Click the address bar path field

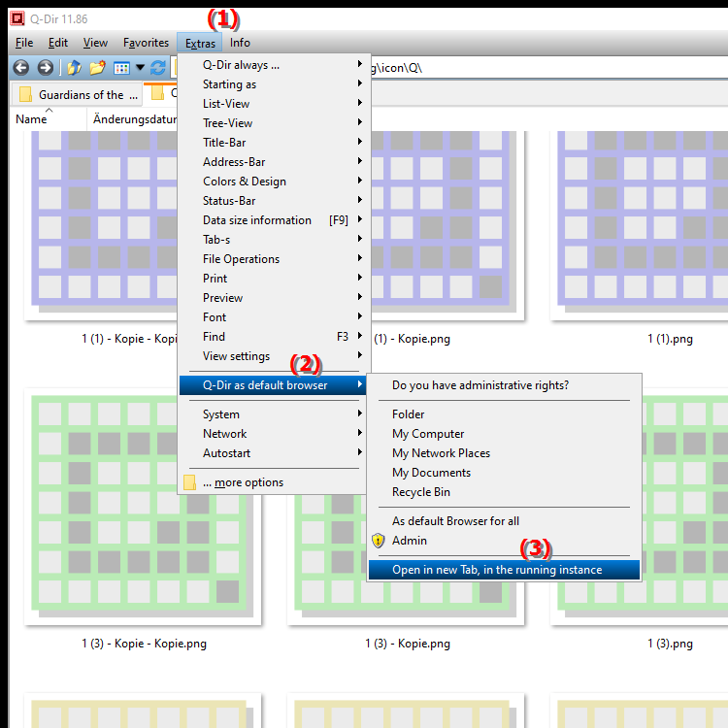[547, 68]
